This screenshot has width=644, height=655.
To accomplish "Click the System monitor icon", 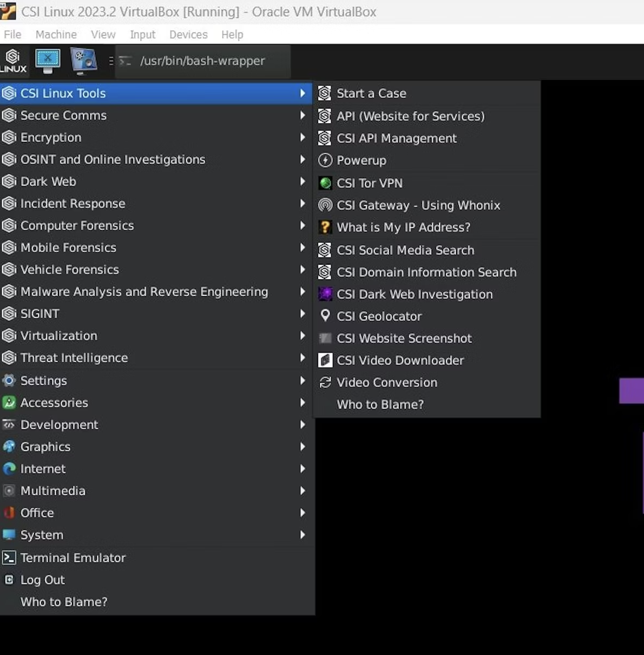I will pyautogui.click(x=9, y=535).
